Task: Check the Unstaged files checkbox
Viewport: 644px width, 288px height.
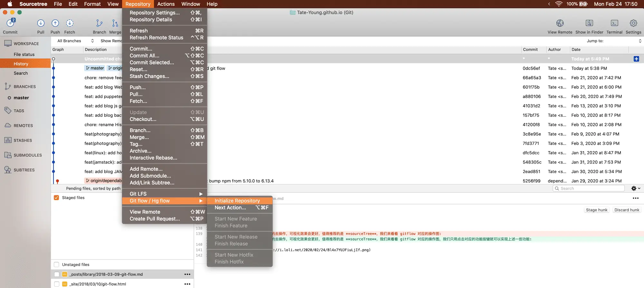Action: (56, 265)
